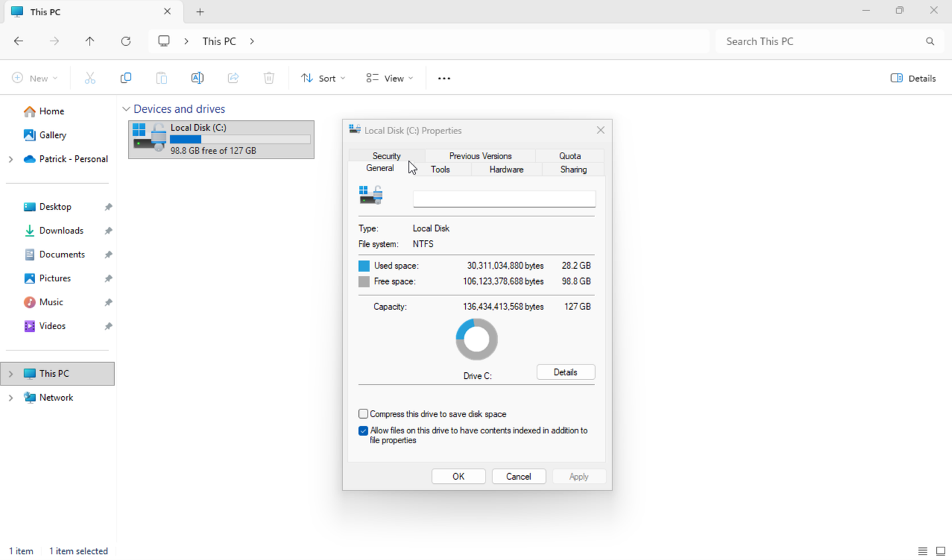952x560 pixels.
Task: Click in the Search This PC box
Action: coord(821,41)
